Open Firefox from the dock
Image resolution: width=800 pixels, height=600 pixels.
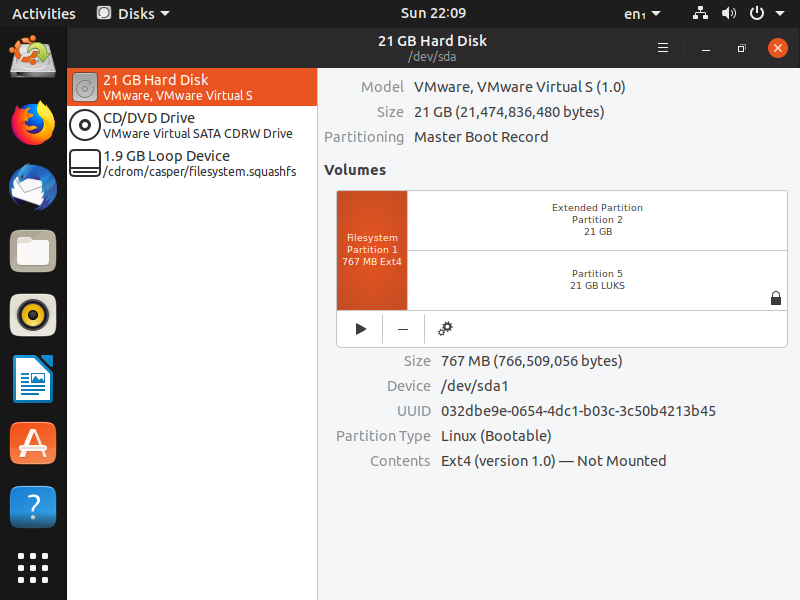click(33, 123)
